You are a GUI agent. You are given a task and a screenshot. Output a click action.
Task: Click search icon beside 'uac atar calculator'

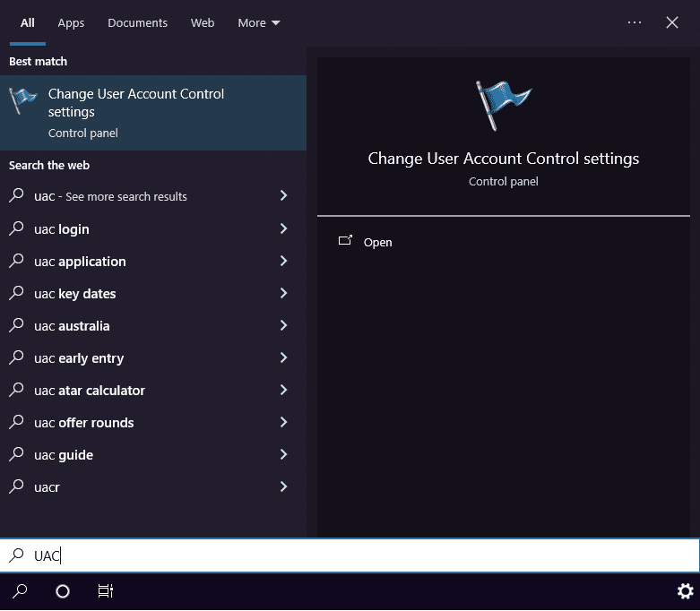16,389
